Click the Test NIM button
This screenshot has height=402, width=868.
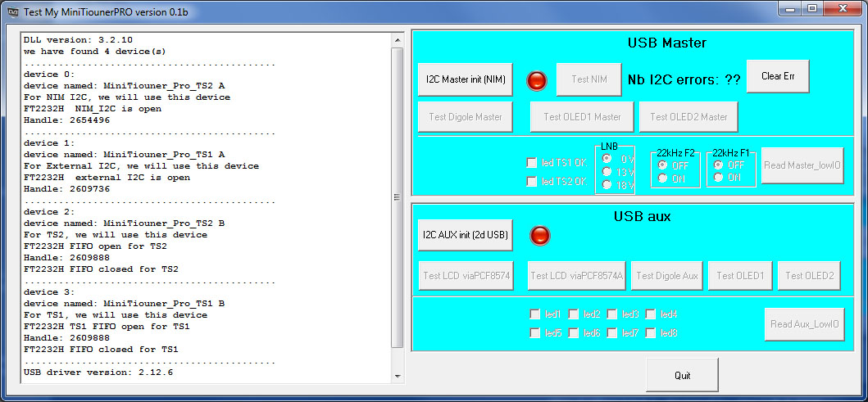click(x=589, y=79)
